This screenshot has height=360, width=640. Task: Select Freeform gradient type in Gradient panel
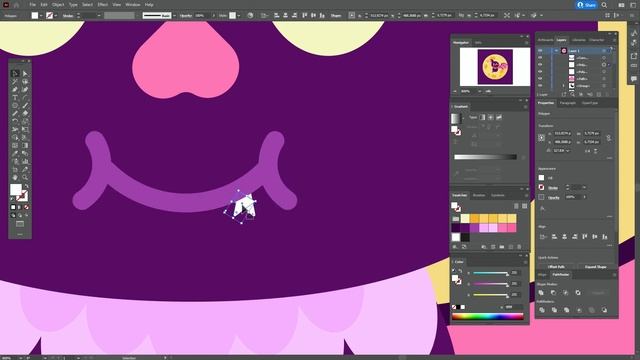click(499, 118)
